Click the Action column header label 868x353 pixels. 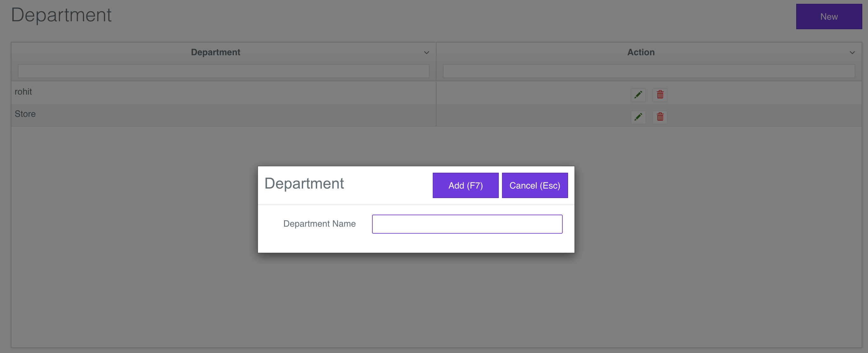point(641,52)
